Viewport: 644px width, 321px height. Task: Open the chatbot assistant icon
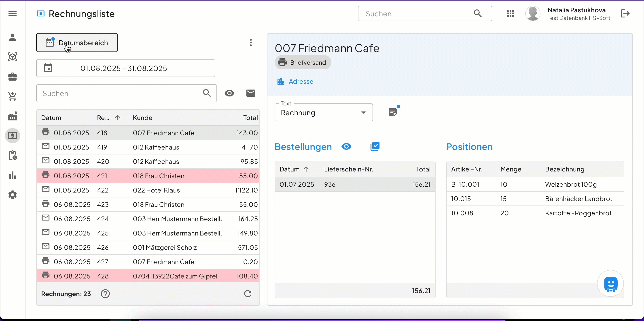point(610,284)
